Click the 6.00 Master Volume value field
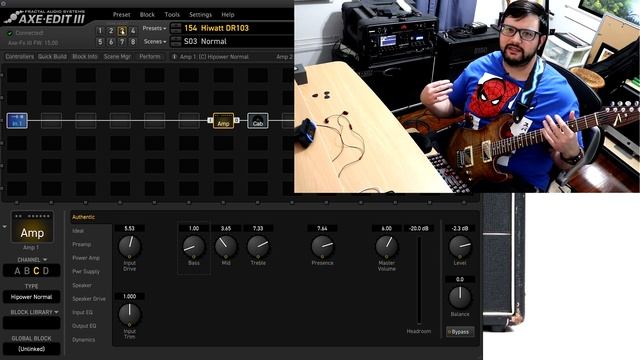This screenshot has height=360, width=640. point(387,229)
